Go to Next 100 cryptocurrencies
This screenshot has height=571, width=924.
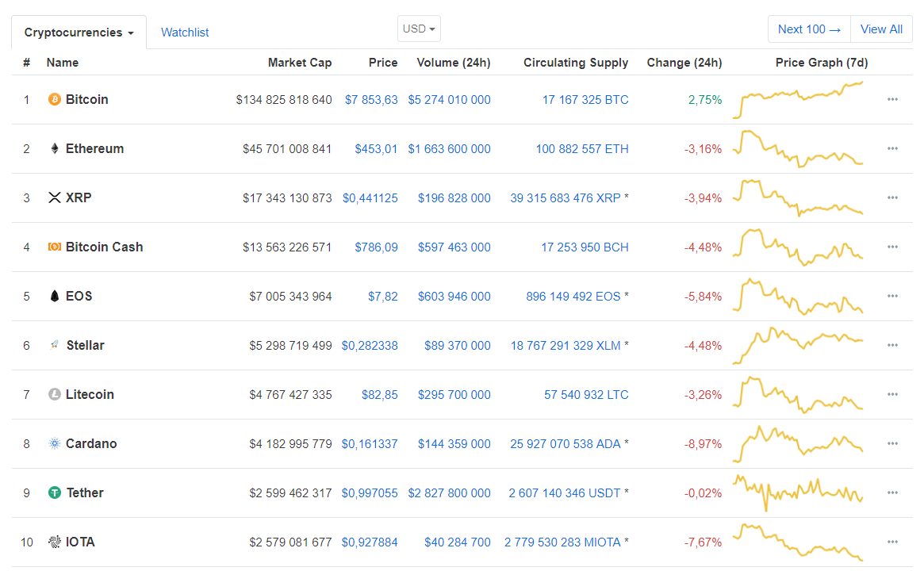[x=809, y=29]
